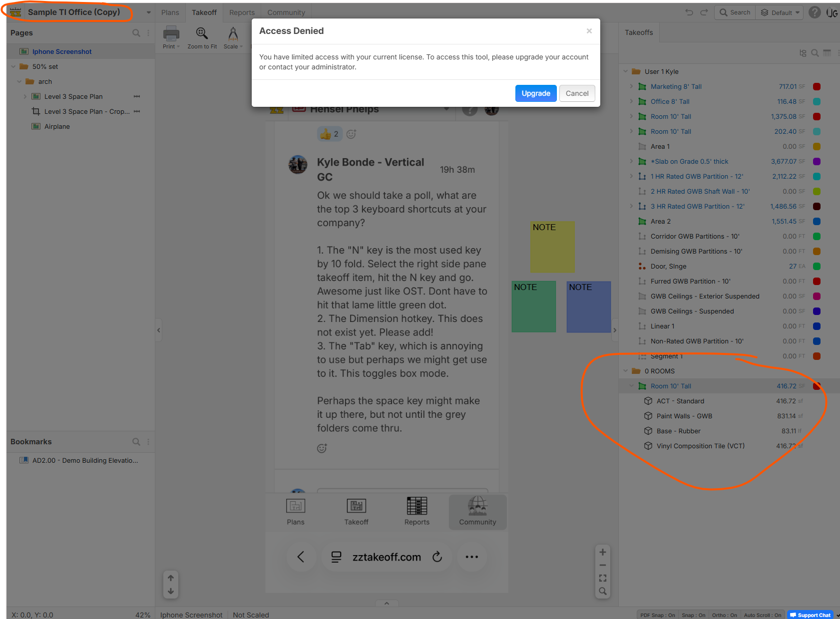Collapse the 50% set folder
This screenshot has height=619, width=840.
point(13,66)
